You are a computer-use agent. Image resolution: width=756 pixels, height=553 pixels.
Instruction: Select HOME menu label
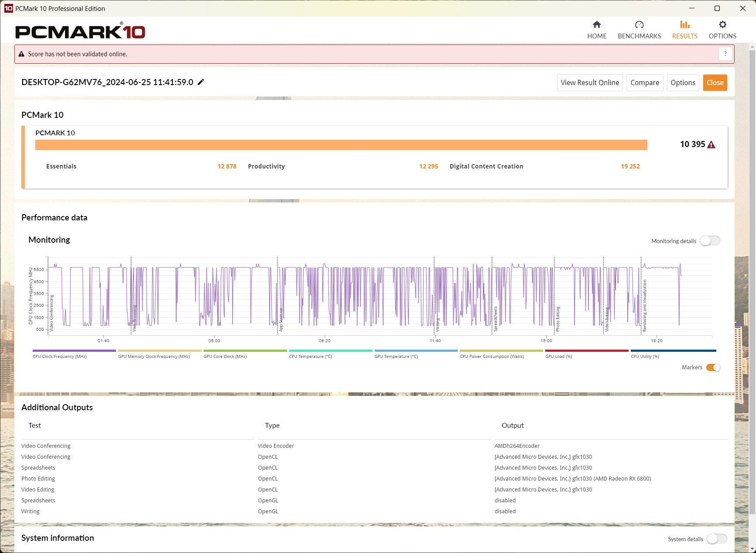click(597, 36)
